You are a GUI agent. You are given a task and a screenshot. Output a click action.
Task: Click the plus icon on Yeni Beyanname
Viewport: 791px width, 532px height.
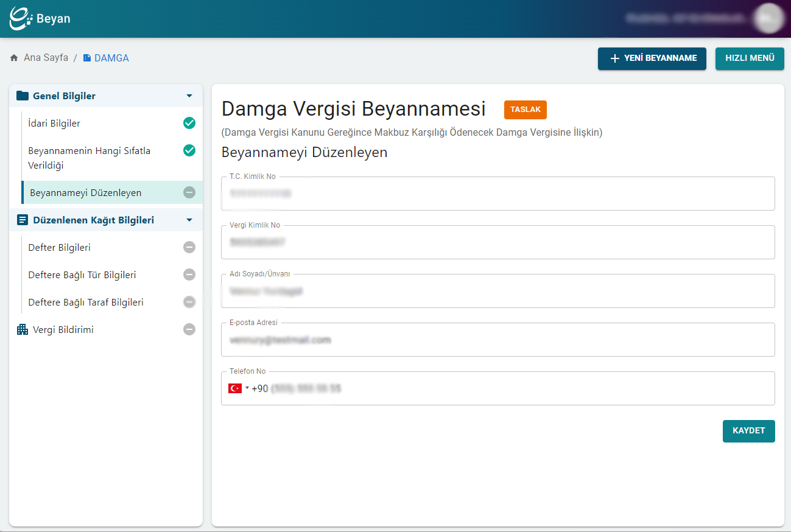614,58
